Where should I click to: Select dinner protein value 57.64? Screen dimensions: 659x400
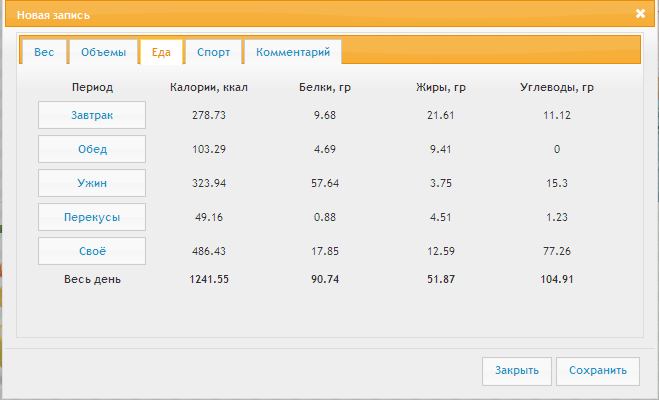[325, 183]
